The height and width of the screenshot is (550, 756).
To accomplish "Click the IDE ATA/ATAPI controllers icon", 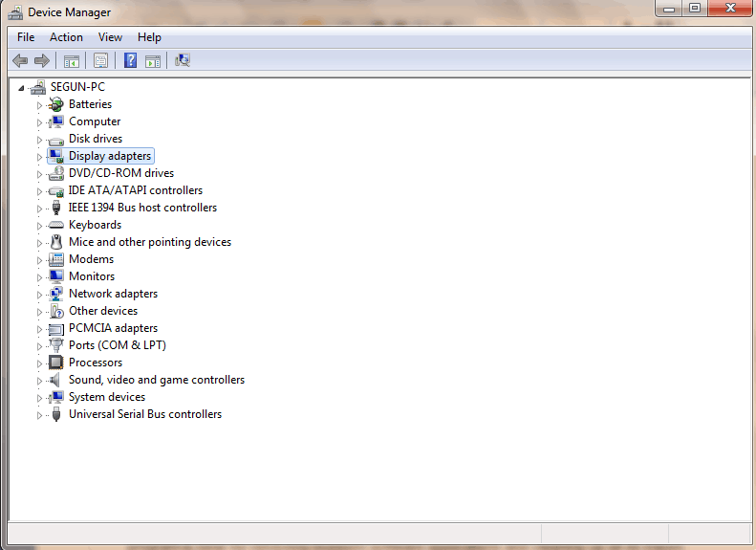I will tap(56, 191).
